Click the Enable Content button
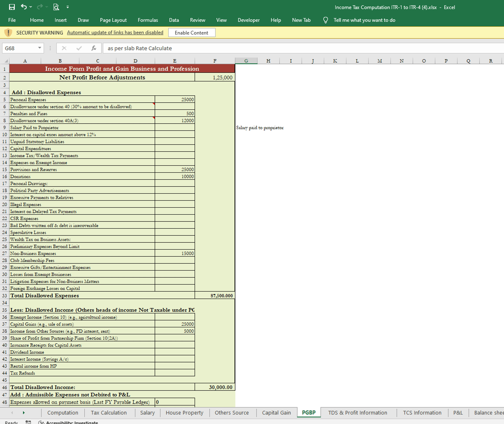504x424 pixels. point(191,33)
